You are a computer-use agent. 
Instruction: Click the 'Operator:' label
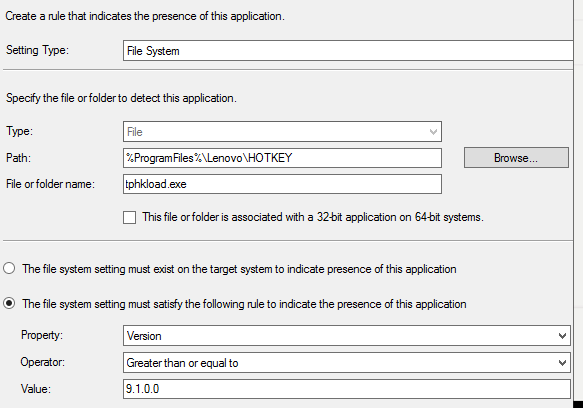[43, 362]
